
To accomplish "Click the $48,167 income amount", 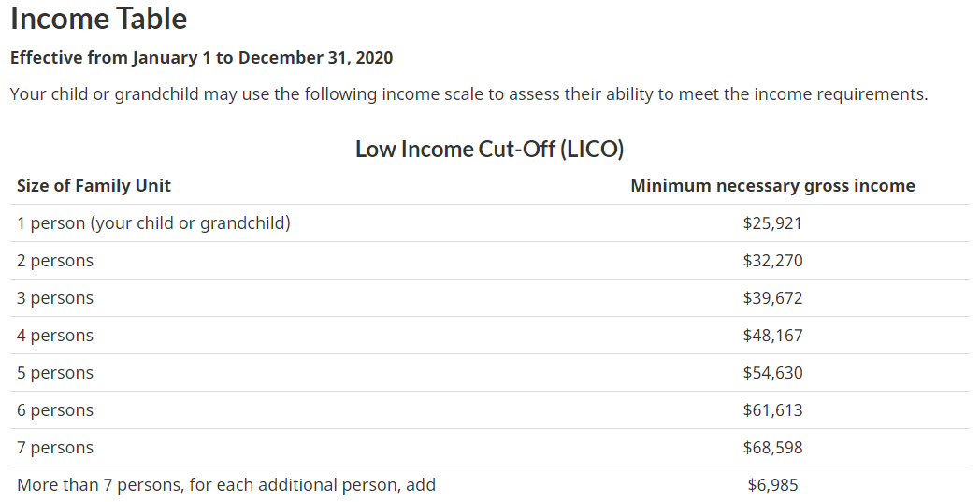I will 772,336.
